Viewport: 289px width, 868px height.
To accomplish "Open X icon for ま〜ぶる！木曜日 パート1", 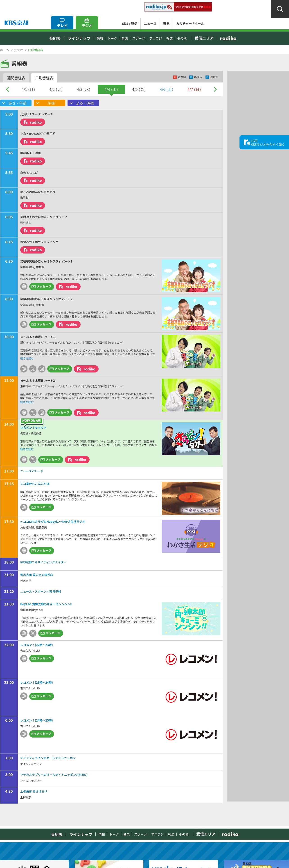I will tap(33, 369).
